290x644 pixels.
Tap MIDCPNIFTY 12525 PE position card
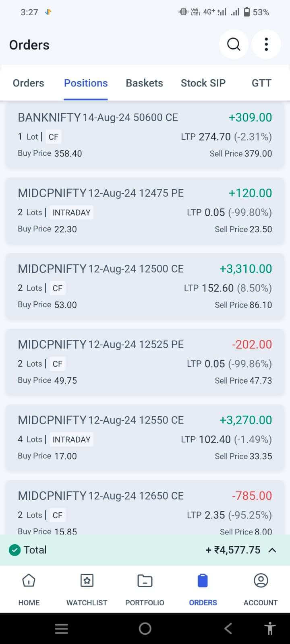pyautogui.click(x=145, y=362)
